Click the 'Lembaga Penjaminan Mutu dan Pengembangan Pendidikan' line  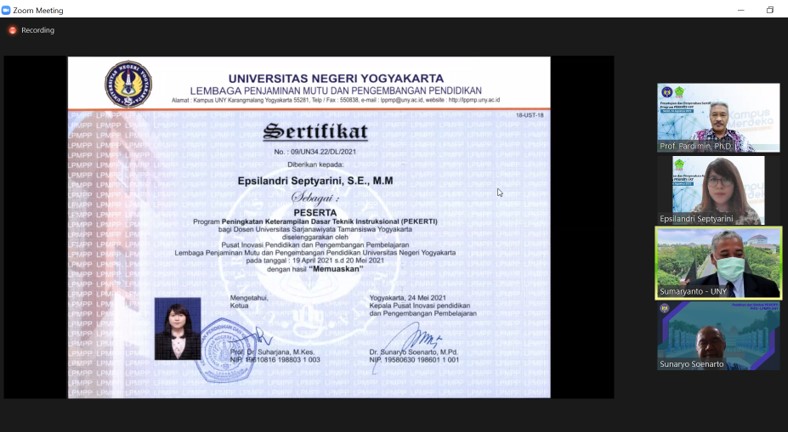click(x=336, y=91)
